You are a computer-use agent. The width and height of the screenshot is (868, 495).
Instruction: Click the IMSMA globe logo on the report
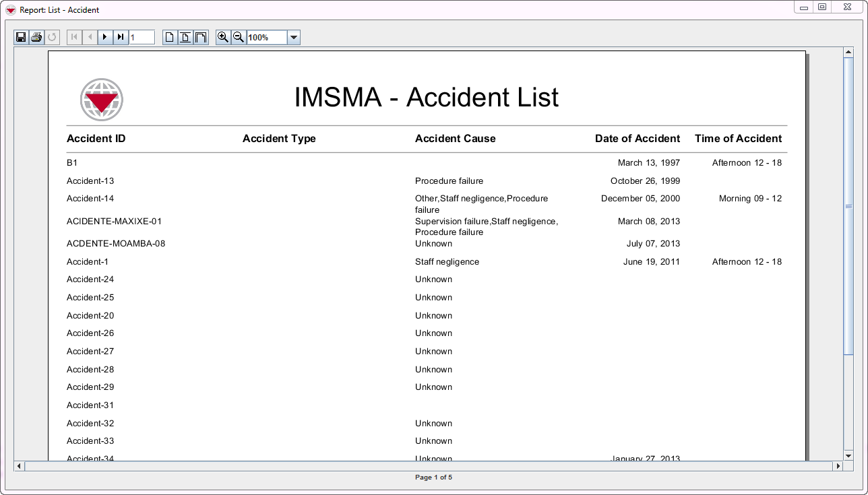pos(101,99)
